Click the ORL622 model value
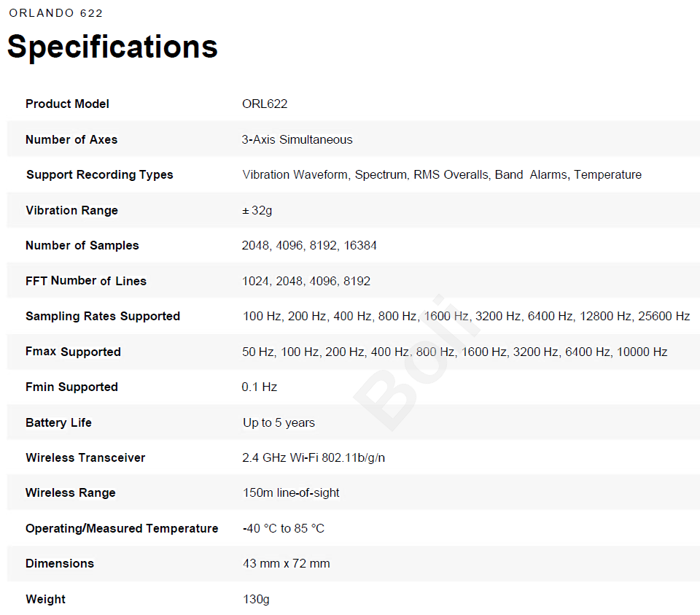The image size is (700, 615). (x=265, y=104)
